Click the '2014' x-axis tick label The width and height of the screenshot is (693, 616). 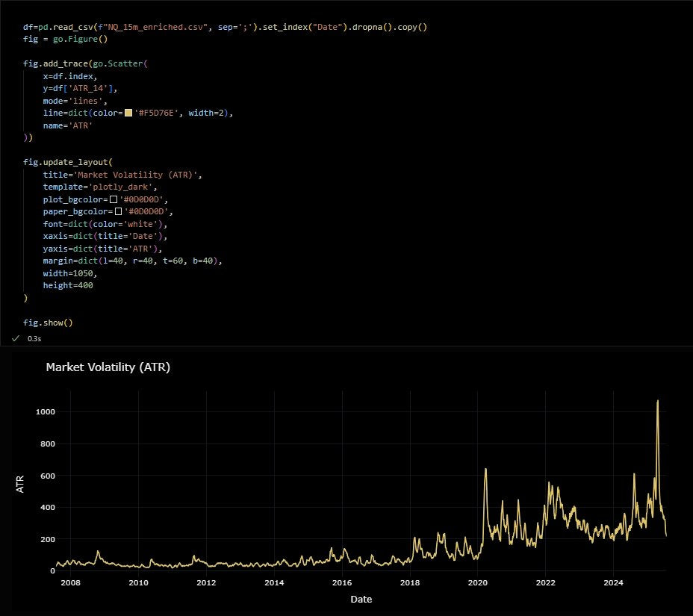[x=274, y=583]
